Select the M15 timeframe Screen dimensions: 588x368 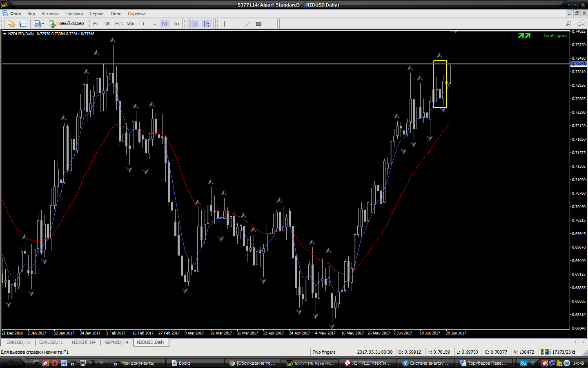click(x=119, y=24)
